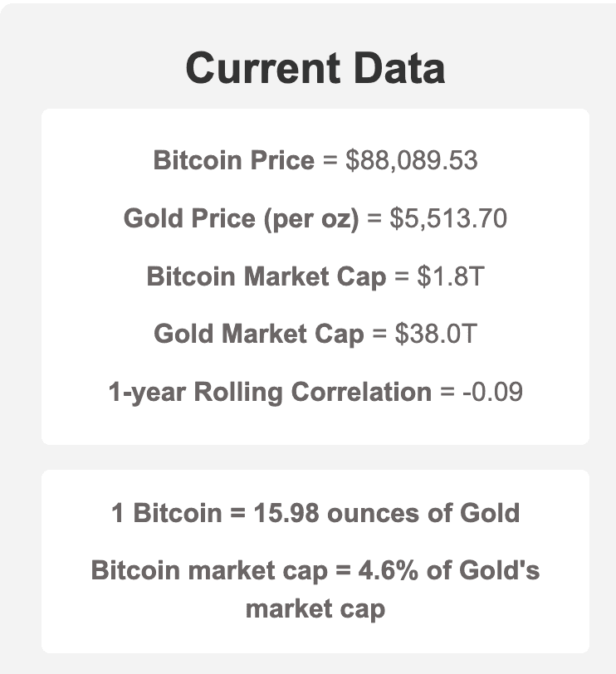This screenshot has height=674, width=616.
Task: Select the Gold Market Cap label
Action: 258,334
